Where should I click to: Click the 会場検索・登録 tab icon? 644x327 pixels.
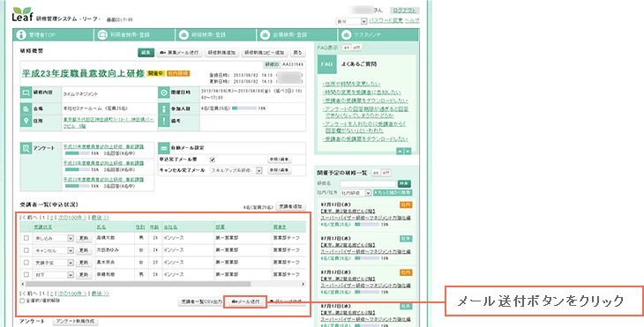pos(265,35)
